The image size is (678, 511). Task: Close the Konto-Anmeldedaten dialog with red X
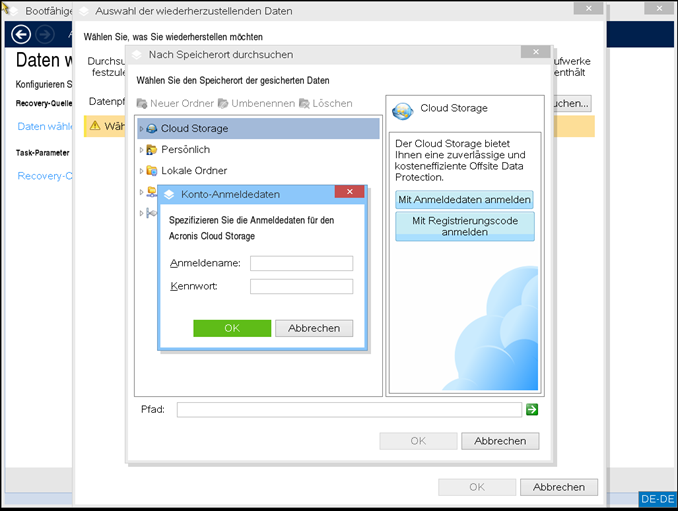point(349,192)
